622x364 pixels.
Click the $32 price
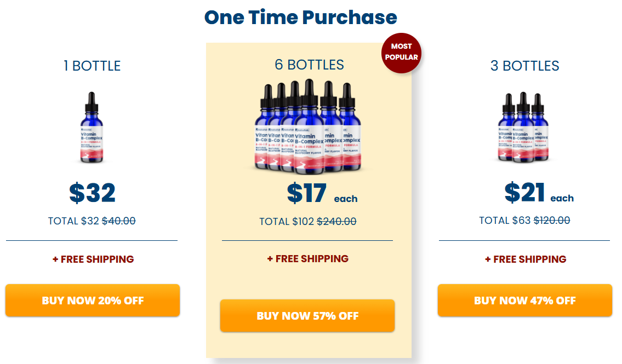pos(92,193)
